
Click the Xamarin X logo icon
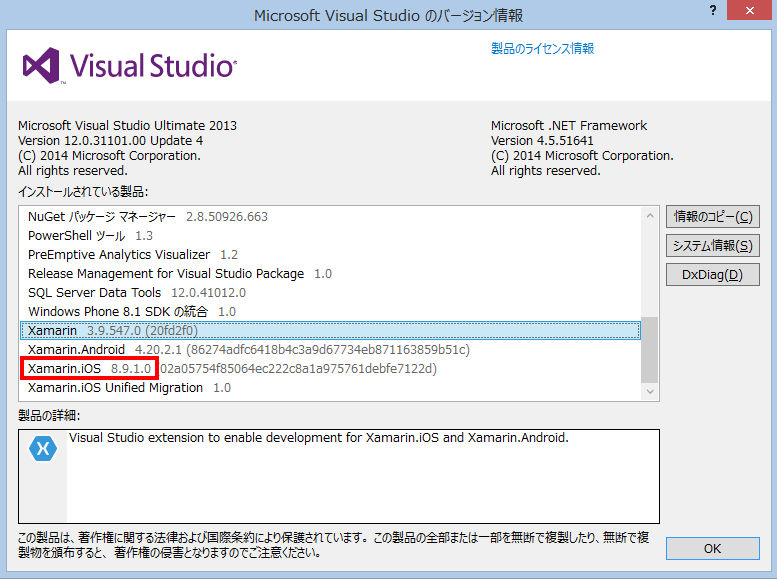coord(43,449)
